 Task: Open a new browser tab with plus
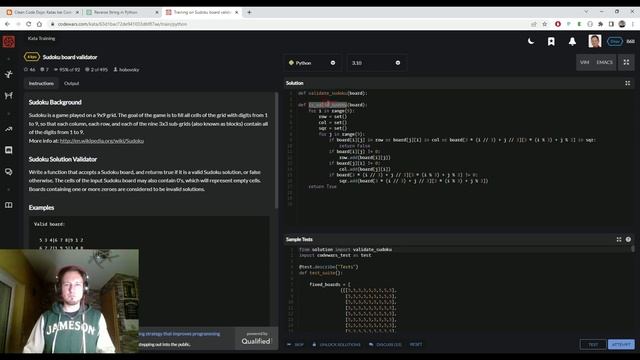pos(249,12)
